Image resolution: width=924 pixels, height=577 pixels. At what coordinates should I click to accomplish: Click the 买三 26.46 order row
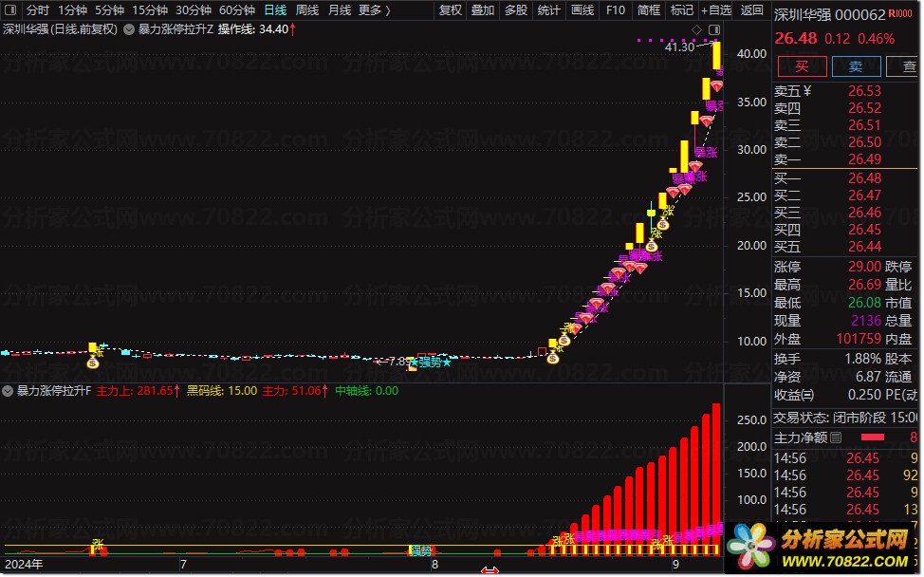846,213
